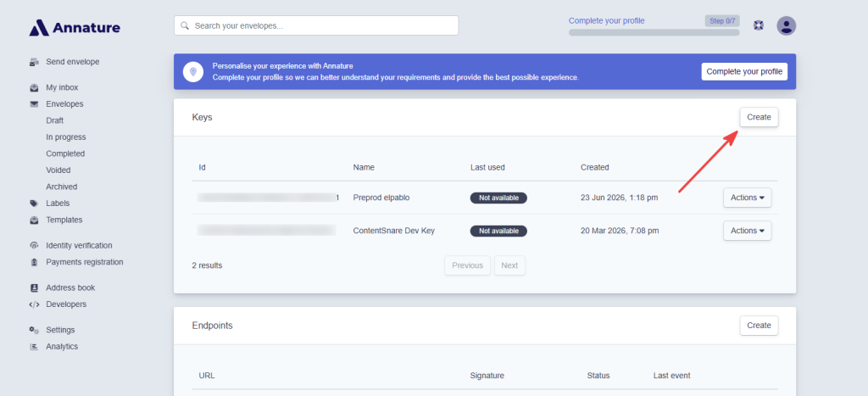Click the Identity verification fingerprint icon
The width and height of the screenshot is (868, 396).
[34, 245]
